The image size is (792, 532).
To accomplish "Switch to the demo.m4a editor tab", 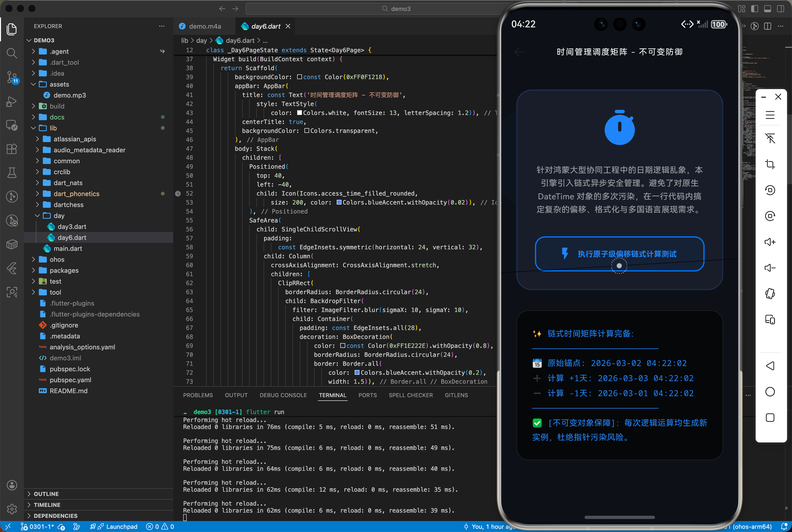I will [205, 26].
